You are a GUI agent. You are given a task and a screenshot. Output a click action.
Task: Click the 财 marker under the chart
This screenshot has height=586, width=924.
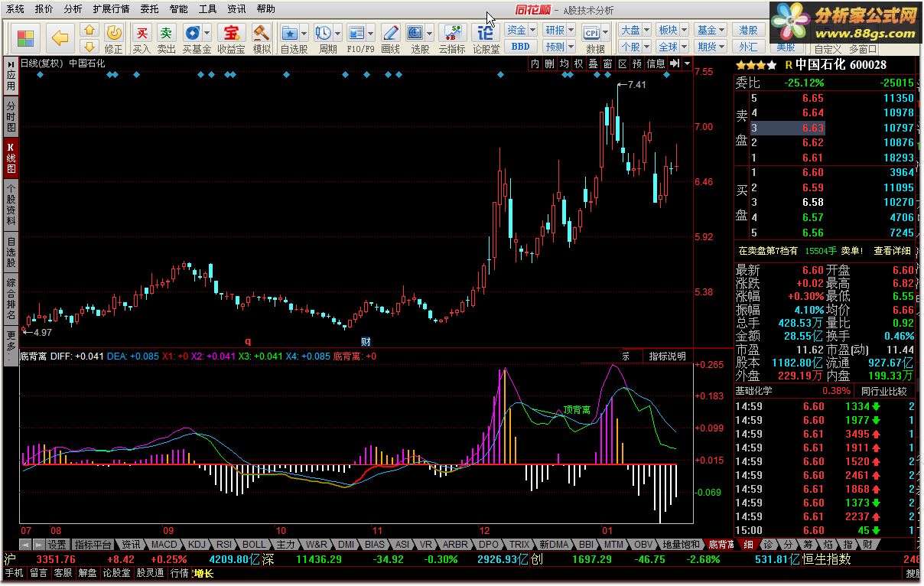tap(366, 341)
